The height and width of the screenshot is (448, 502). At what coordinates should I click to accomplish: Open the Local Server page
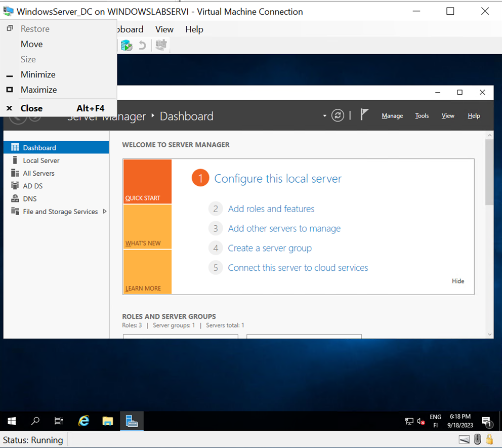click(x=41, y=160)
